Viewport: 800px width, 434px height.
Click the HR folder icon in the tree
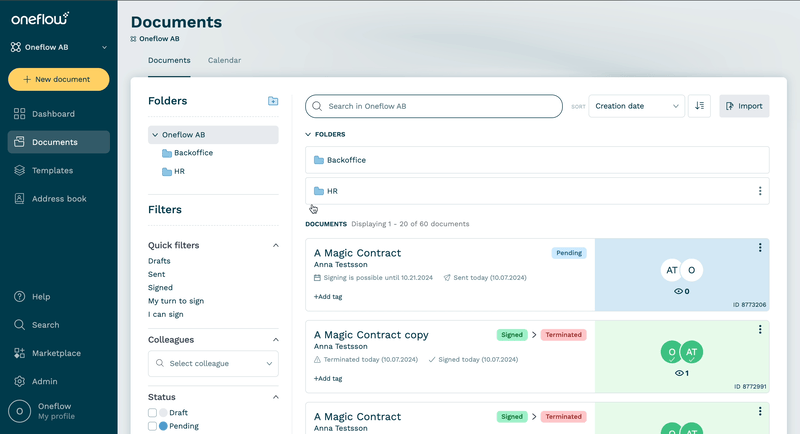166,171
